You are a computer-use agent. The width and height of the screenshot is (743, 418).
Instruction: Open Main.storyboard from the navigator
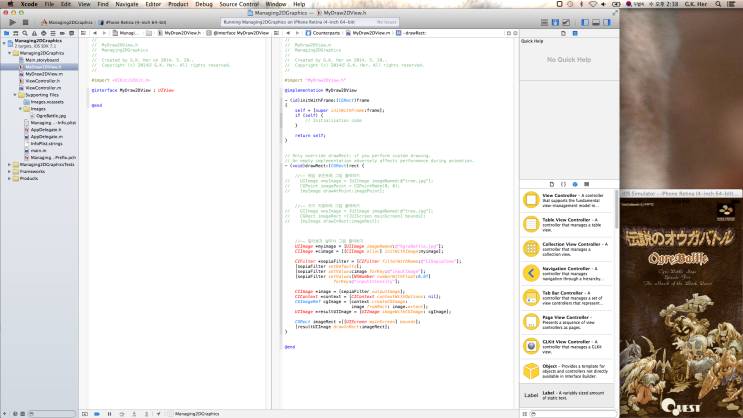click(x=42, y=60)
